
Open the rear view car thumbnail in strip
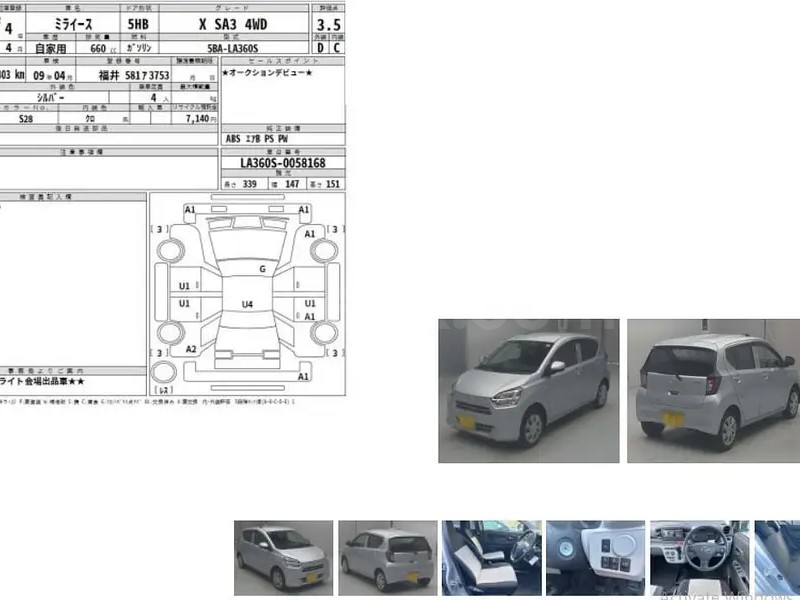pyautogui.click(x=387, y=558)
